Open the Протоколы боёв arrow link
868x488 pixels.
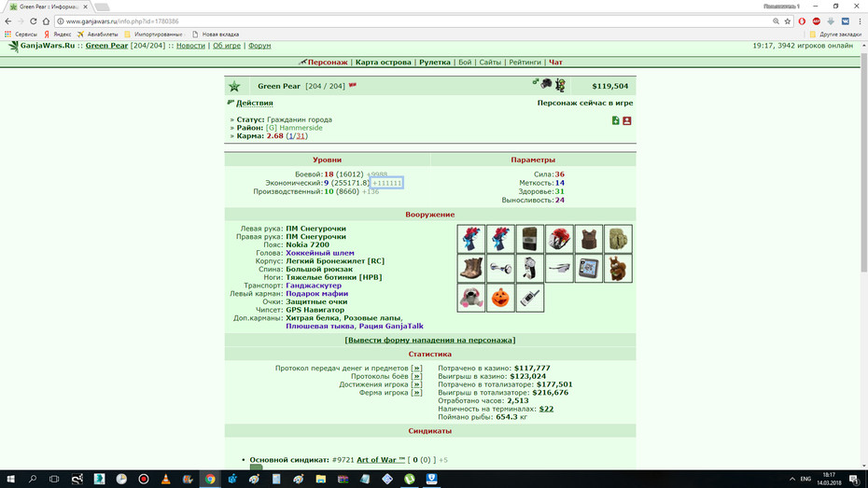[416, 376]
